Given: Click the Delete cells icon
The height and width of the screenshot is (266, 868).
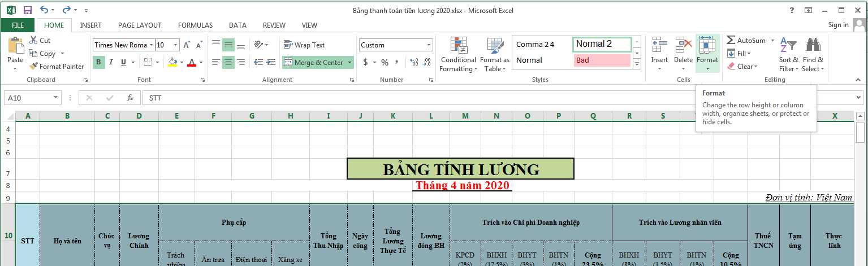Looking at the screenshot, I should [x=683, y=45].
